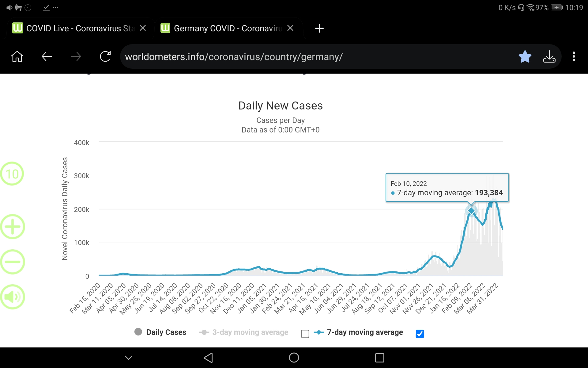
Task: Close the COVID Live tab
Action: pos(143,28)
